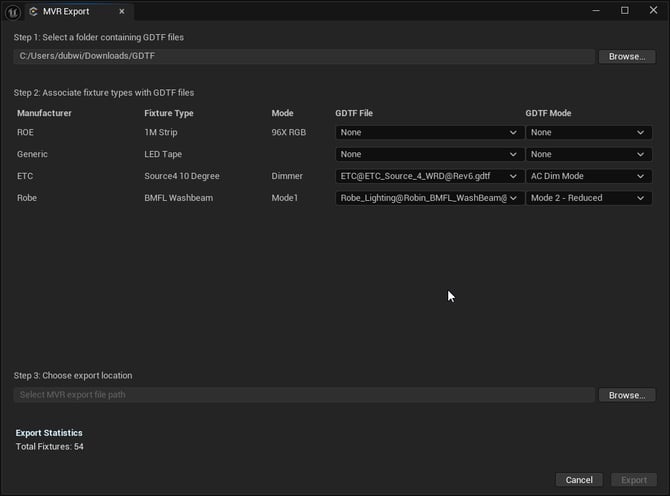The width and height of the screenshot is (670, 496).
Task: Click the Manufacturer column header
Action: click(x=44, y=113)
